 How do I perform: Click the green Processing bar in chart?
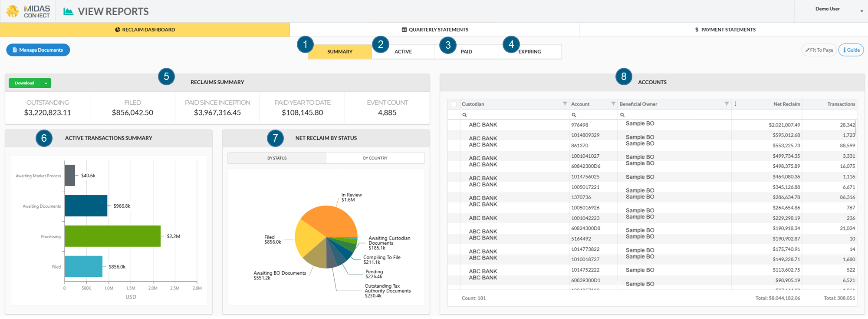click(x=112, y=236)
